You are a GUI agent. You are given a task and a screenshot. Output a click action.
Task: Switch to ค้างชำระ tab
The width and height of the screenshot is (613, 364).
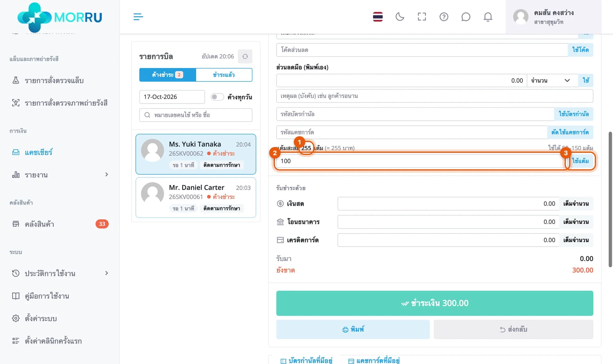pyautogui.click(x=167, y=75)
